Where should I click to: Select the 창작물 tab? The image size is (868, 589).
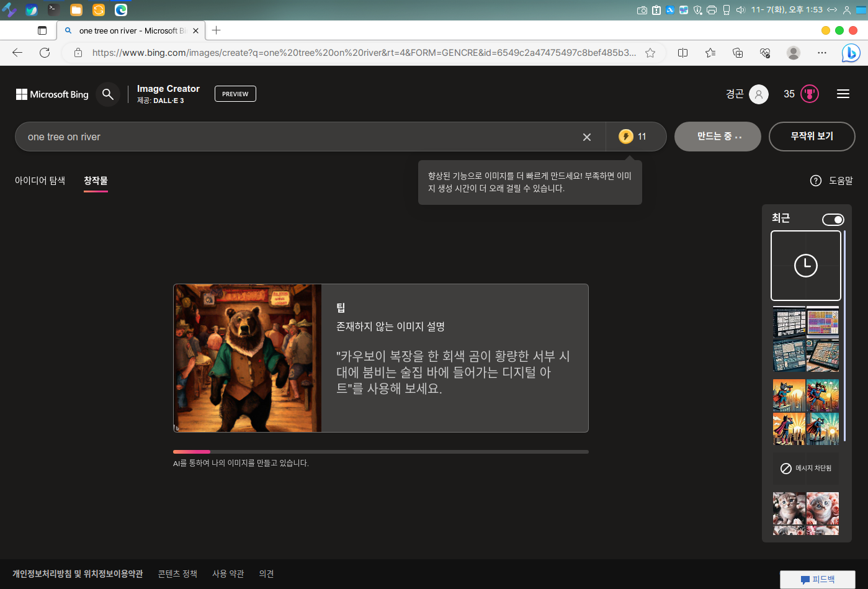click(x=96, y=181)
